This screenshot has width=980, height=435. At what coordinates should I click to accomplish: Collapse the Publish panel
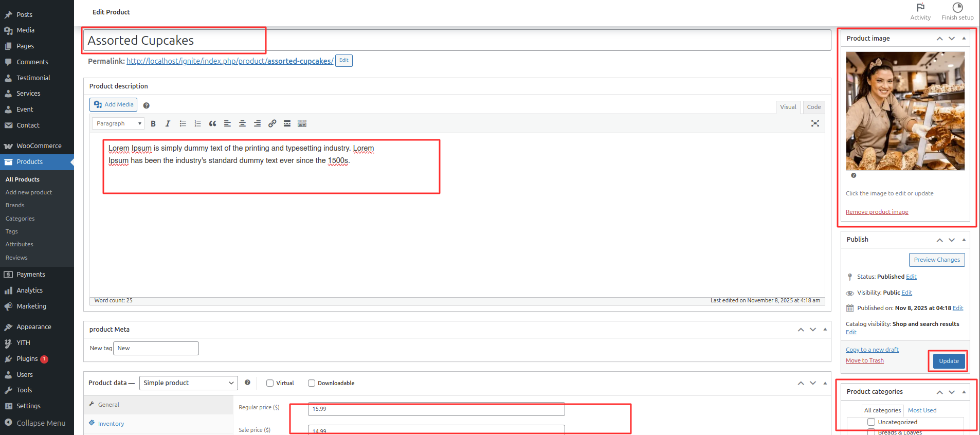(x=964, y=240)
